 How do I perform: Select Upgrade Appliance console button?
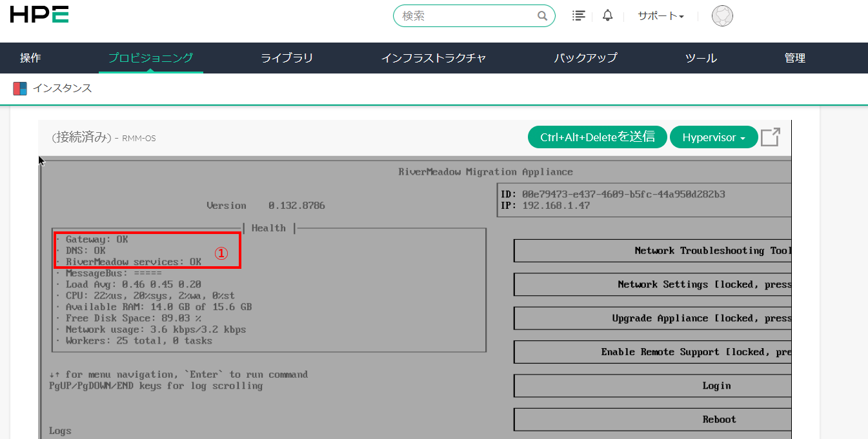[652, 318]
